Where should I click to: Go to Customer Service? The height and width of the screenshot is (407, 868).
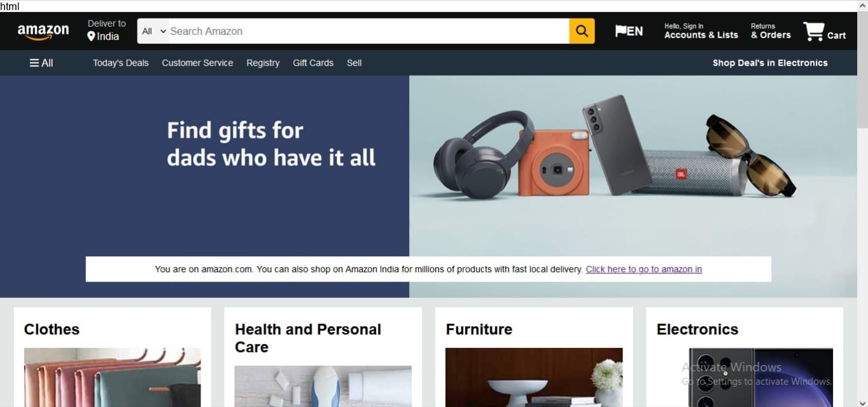tap(197, 63)
